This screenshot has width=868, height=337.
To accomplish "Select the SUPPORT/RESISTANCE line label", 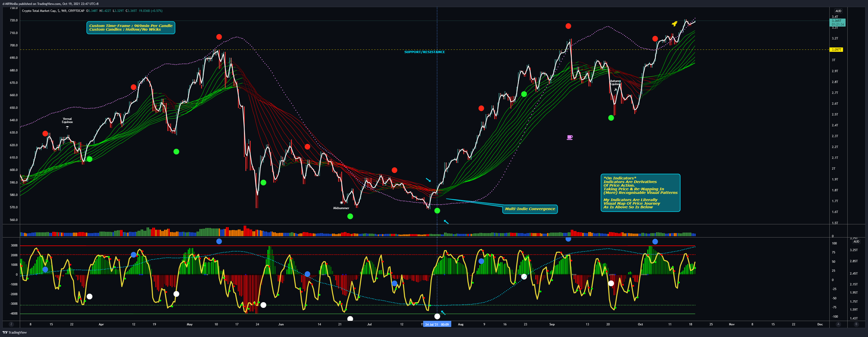I will tap(424, 52).
